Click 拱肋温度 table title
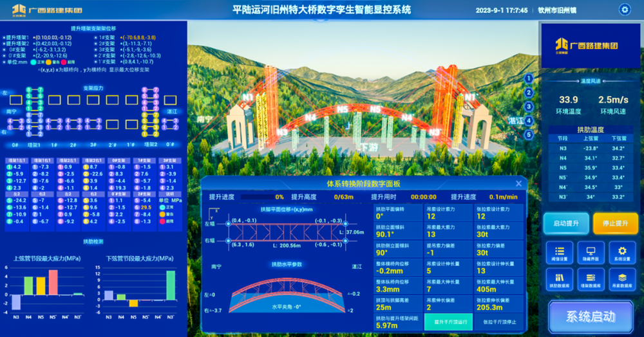Image resolution: width=644 pixels, height=337 pixels. point(591,129)
